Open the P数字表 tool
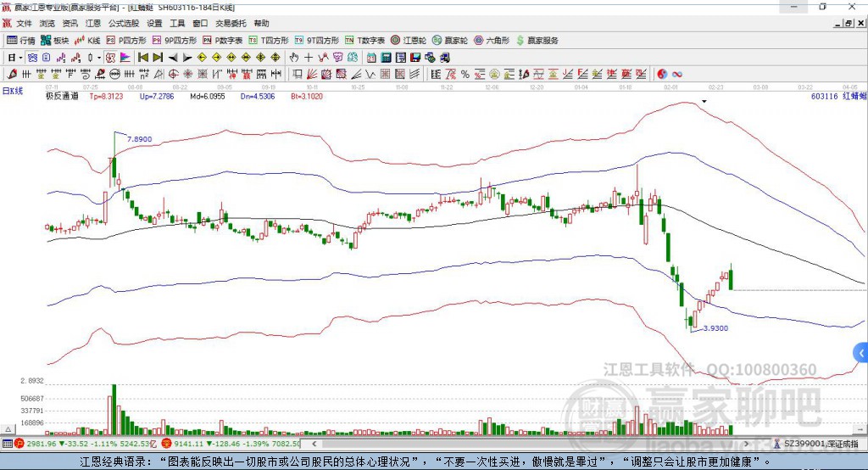Viewport: 868px width, 470px height. point(223,41)
